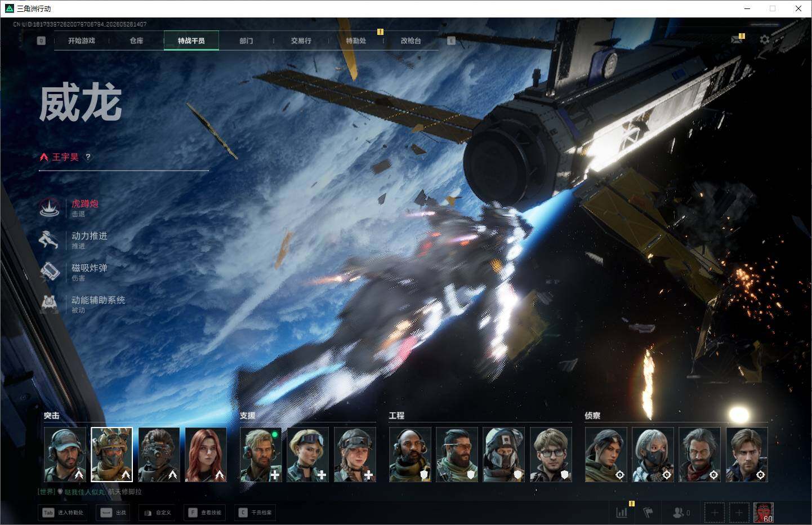Screen dimensions: 812x525
Task: Choose the dark-haired female 侦察 operator
Action: (606, 455)
